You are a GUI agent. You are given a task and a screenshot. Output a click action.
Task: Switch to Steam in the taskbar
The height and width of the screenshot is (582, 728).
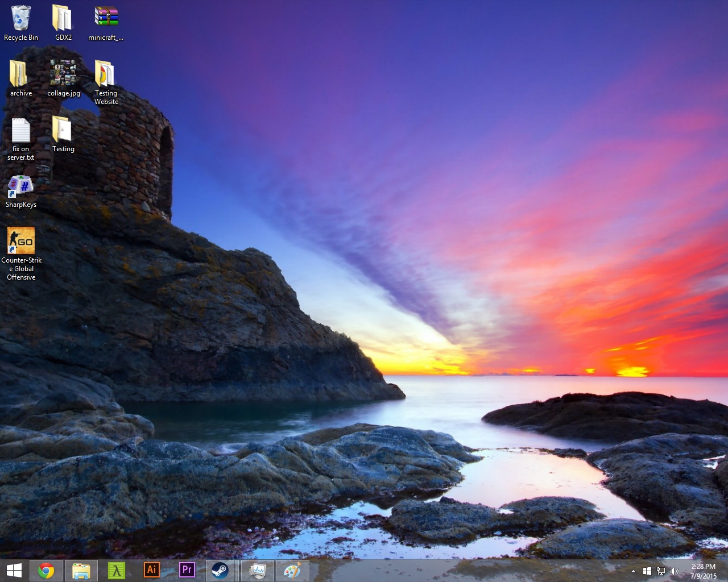[221, 570]
